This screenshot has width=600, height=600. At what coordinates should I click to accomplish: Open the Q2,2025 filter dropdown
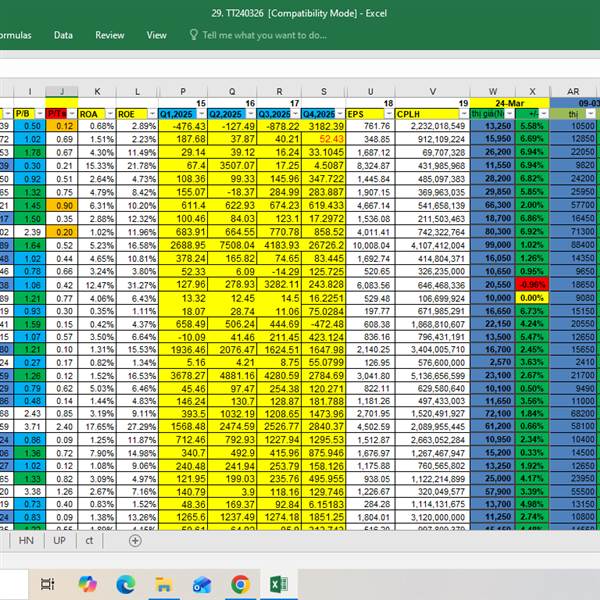pyautogui.click(x=251, y=114)
